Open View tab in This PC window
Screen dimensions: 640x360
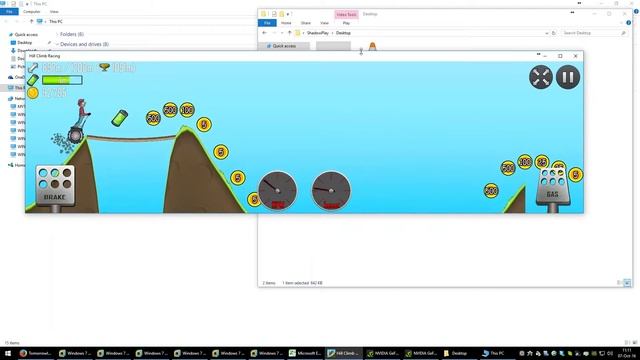point(54,12)
